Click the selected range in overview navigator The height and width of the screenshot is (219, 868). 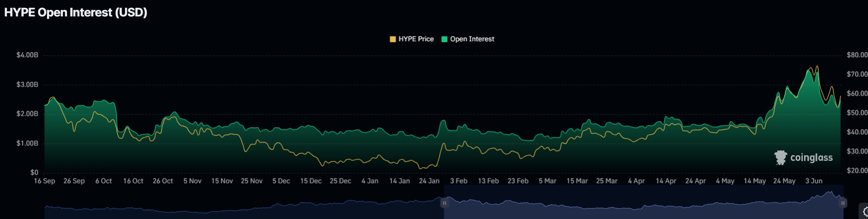tap(643, 203)
